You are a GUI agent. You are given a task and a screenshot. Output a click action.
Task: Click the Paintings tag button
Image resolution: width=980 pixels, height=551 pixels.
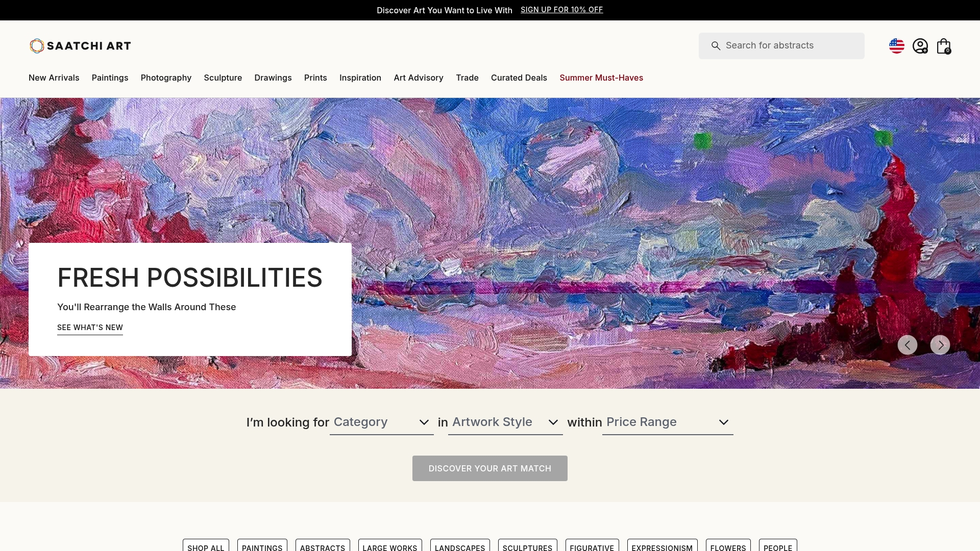262,545
